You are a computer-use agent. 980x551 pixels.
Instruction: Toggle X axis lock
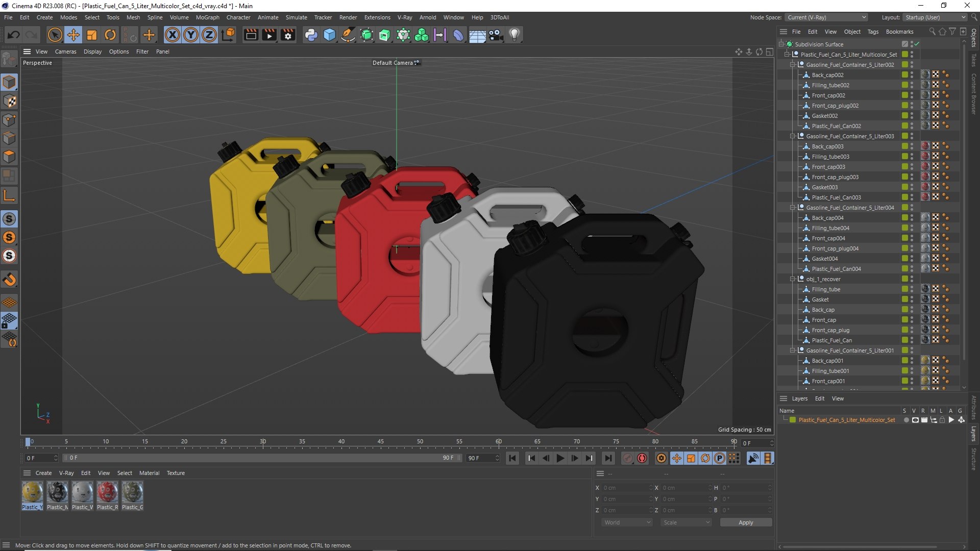coord(173,35)
